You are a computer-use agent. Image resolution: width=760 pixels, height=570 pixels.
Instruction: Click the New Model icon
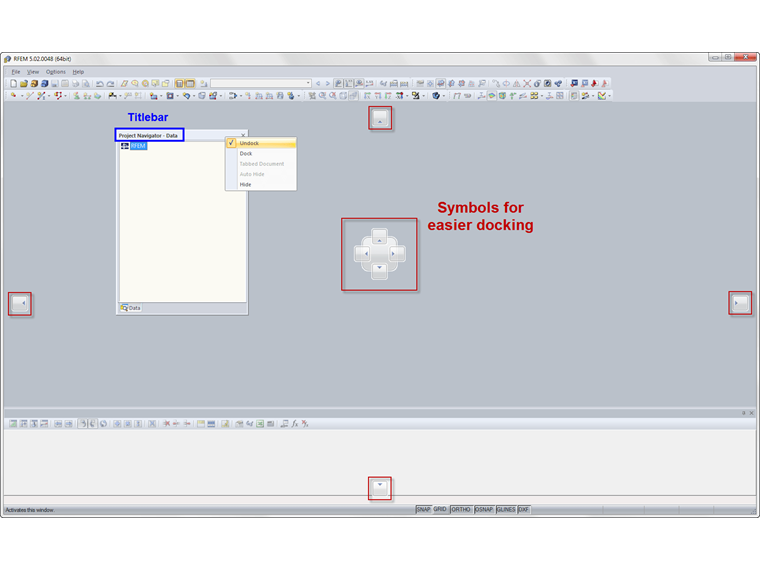coord(14,83)
